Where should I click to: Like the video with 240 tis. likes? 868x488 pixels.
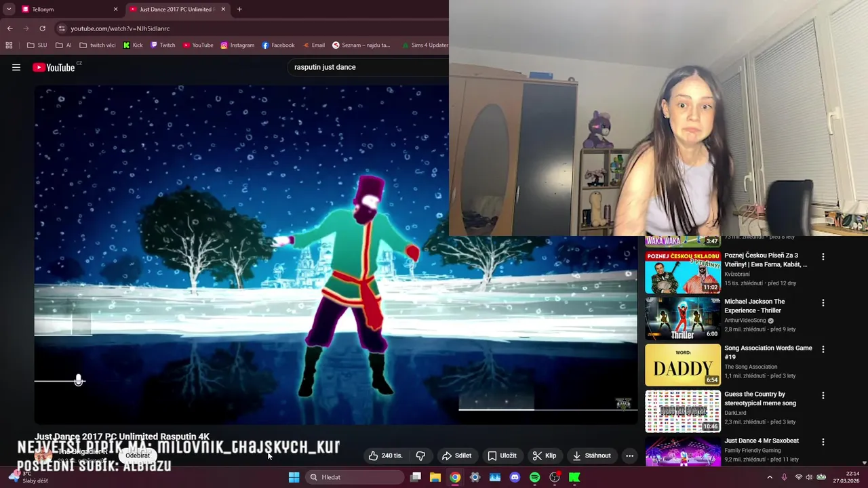point(385,455)
